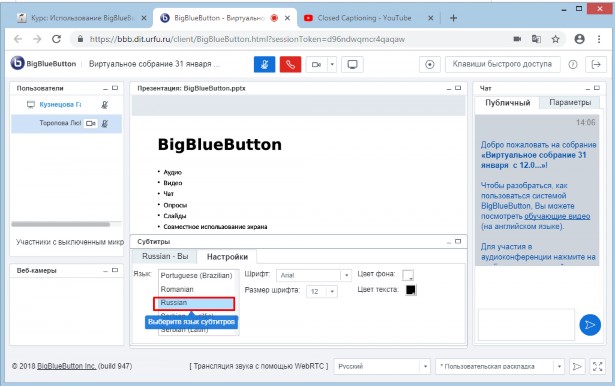Maximize the presentation panel
615x386 pixels.
click(x=458, y=88)
